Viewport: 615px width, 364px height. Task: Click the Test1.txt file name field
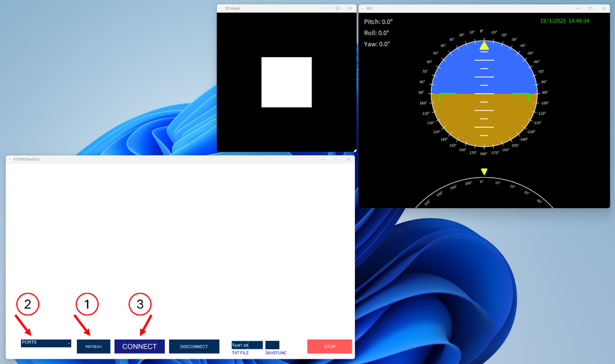247,345
